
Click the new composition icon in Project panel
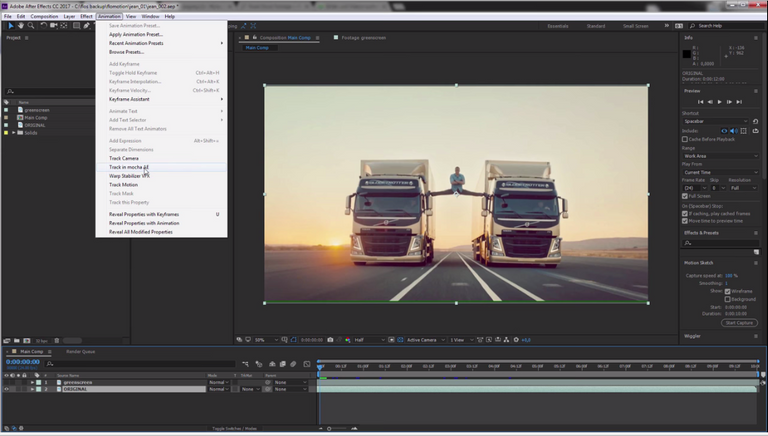coord(27,340)
